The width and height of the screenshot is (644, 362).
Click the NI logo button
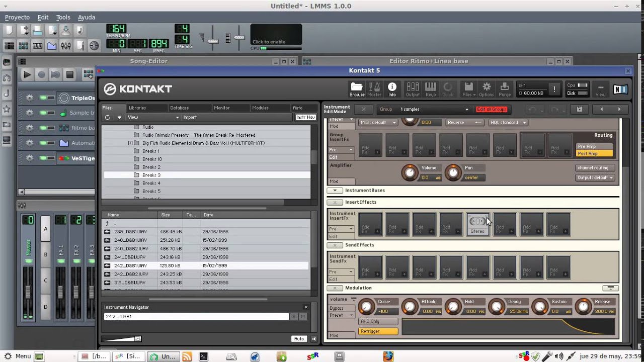[620, 89]
